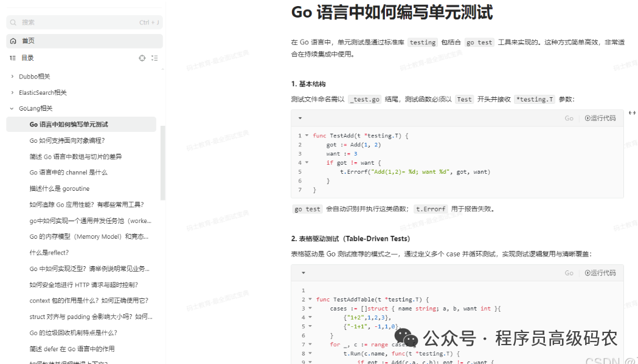The image size is (638, 364).
Task: Open 简述 defer 在 Go 语言中的作用
Action: click(72, 349)
